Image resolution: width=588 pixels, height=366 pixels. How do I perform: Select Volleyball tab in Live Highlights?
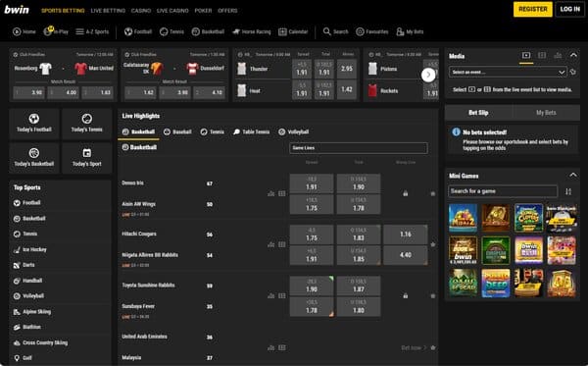(x=294, y=131)
